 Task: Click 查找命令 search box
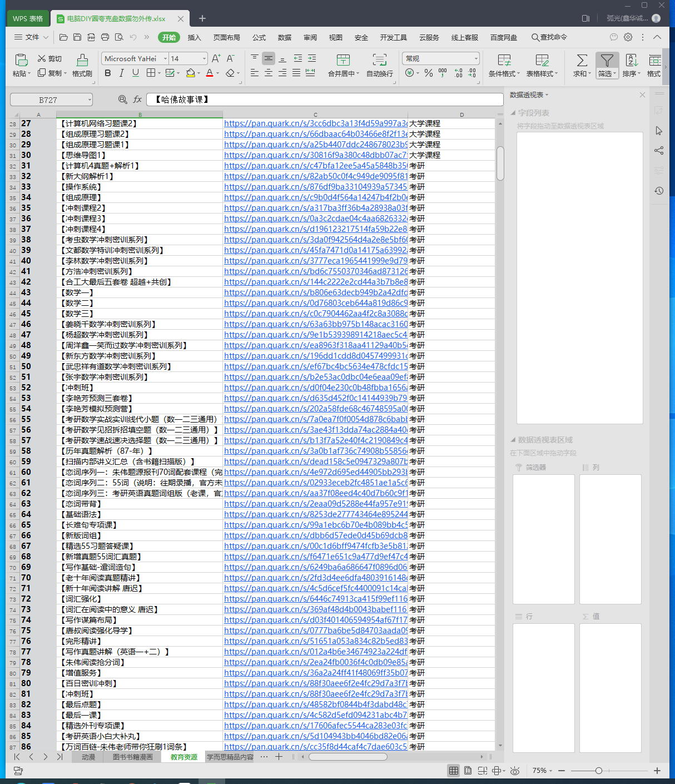[549, 37]
